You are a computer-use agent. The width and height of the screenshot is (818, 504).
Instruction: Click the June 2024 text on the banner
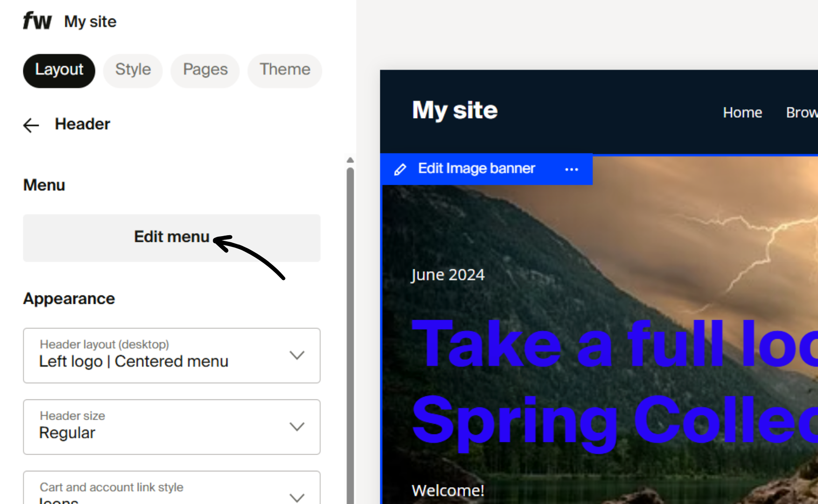447,274
